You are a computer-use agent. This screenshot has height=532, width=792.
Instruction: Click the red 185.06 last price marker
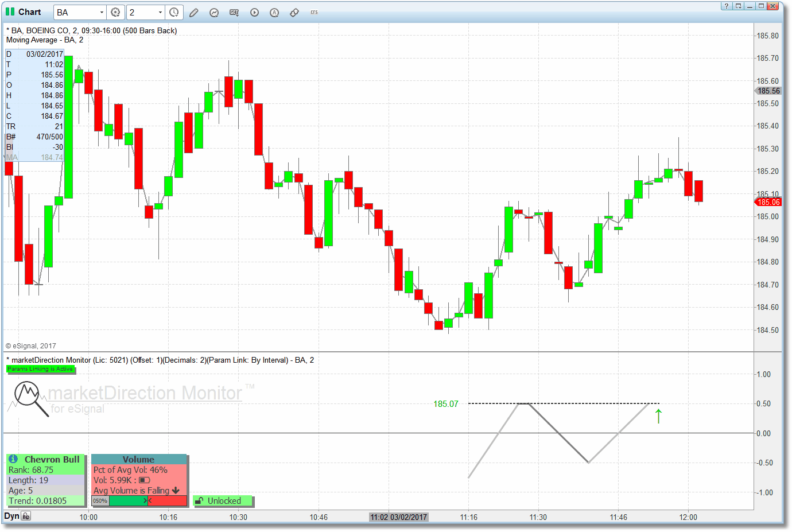[767, 202]
